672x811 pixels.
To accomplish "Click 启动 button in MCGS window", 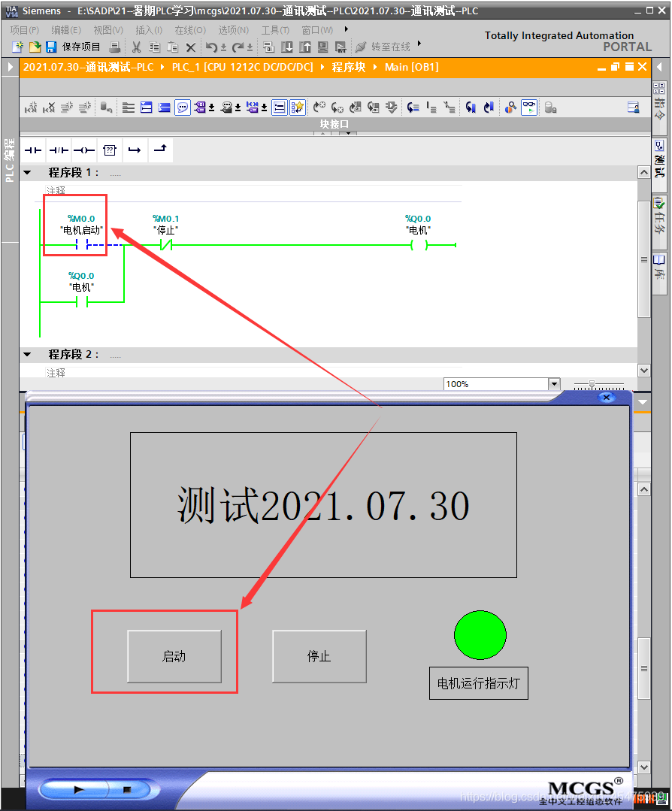I will click(174, 656).
